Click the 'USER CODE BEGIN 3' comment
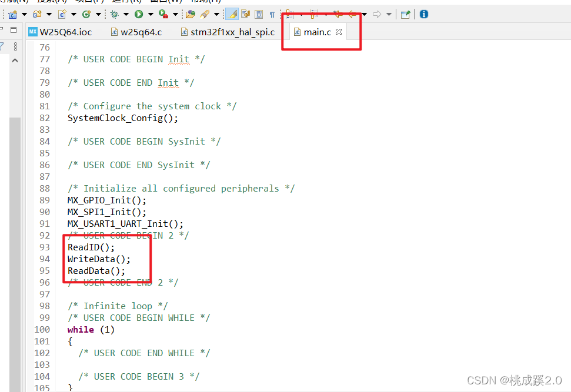This screenshot has height=392, width=571. pyautogui.click(x=139, y=376)
